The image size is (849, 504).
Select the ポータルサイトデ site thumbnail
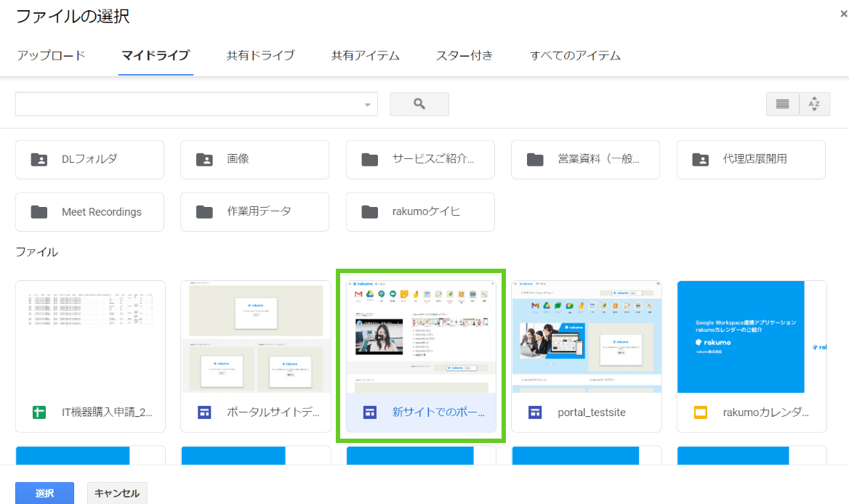tap(256, 337)
